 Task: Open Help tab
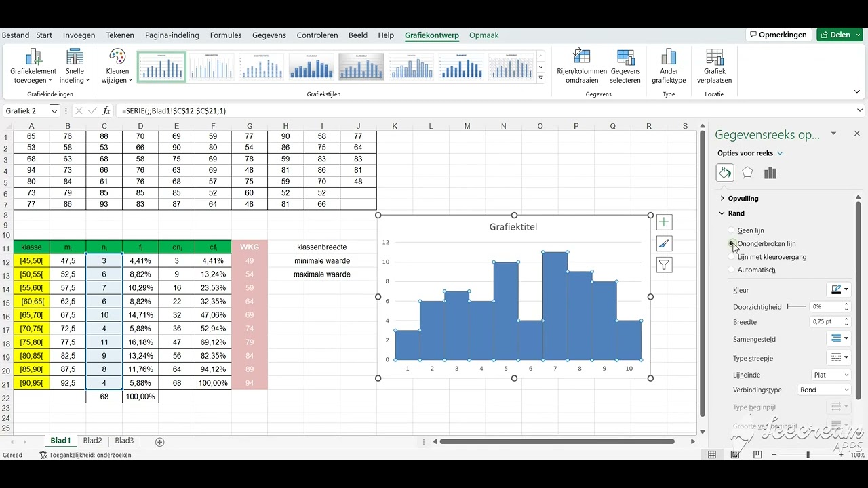tap(386, 35)
